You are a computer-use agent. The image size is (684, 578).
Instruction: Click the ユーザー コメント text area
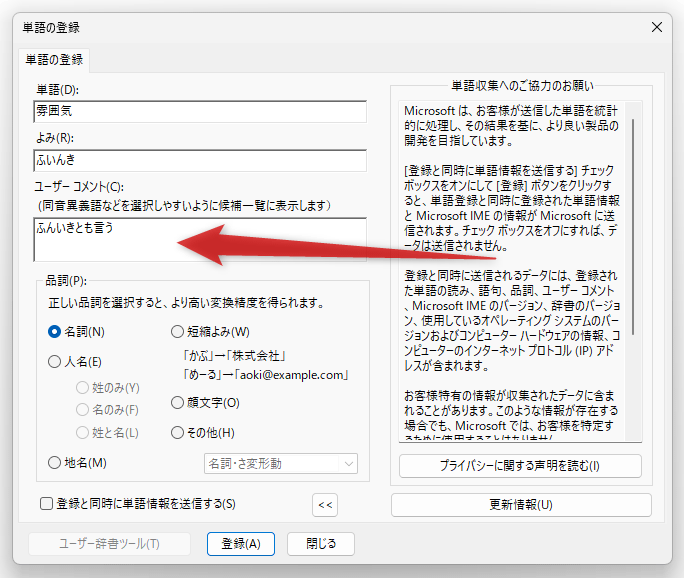point(200,239)
